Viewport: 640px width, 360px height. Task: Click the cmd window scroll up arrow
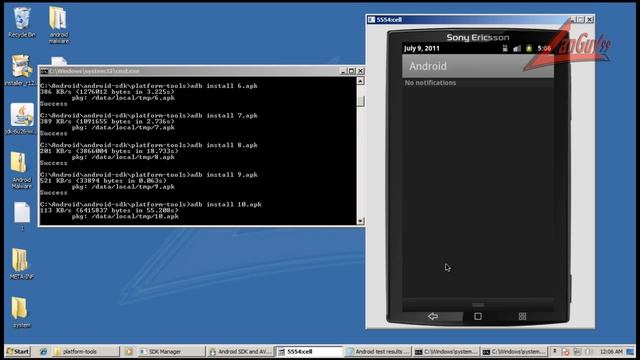coord(360,81)
